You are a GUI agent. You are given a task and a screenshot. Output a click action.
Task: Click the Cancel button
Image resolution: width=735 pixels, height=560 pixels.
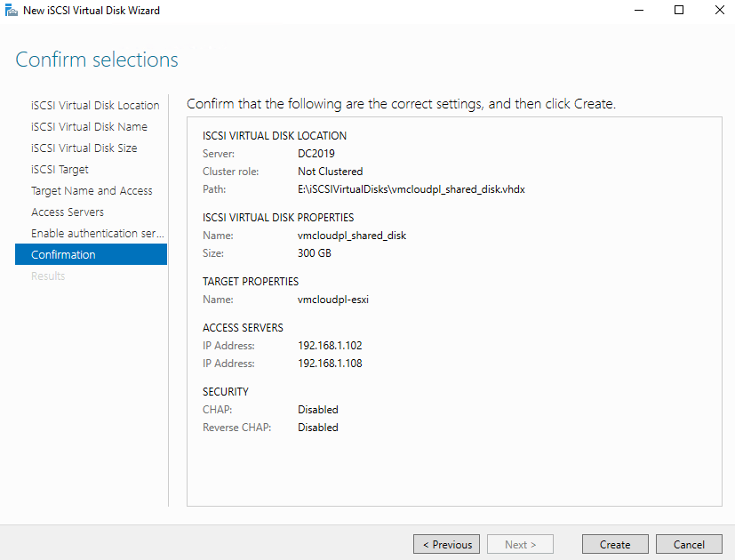pos(689,545)
